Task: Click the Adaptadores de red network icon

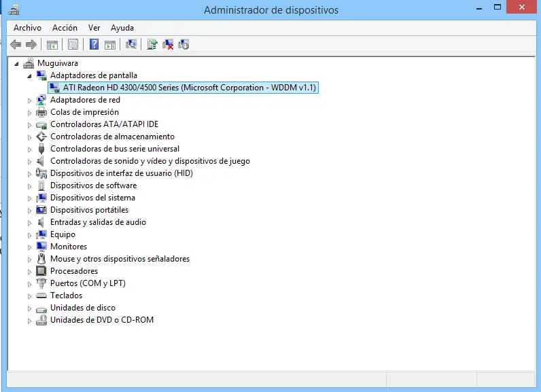Action: pos(41,100)
